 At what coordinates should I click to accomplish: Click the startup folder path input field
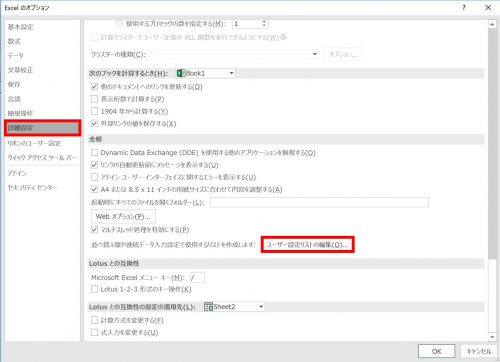(319, 202)
